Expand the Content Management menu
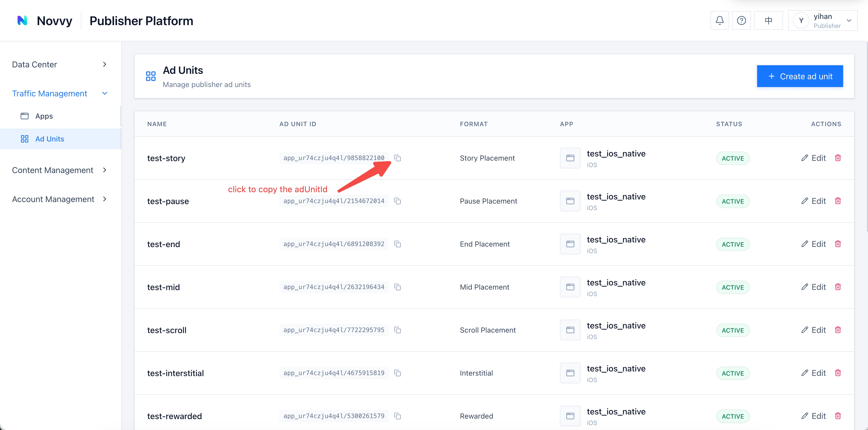The height and width of the screenshot is (430, 868). coord(60,170)
